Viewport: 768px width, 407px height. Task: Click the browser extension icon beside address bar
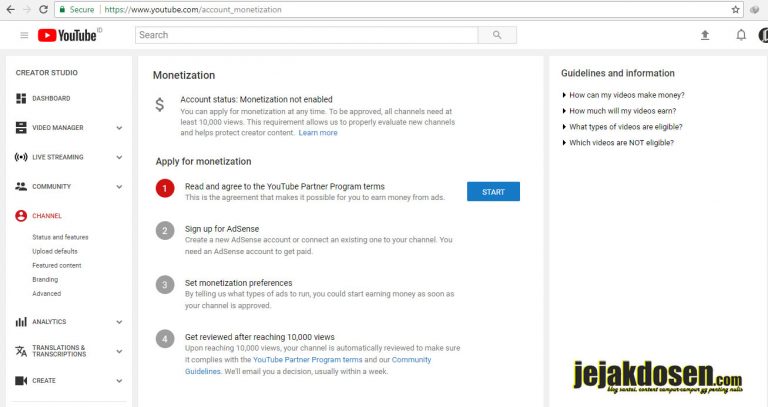click(755, 9)
